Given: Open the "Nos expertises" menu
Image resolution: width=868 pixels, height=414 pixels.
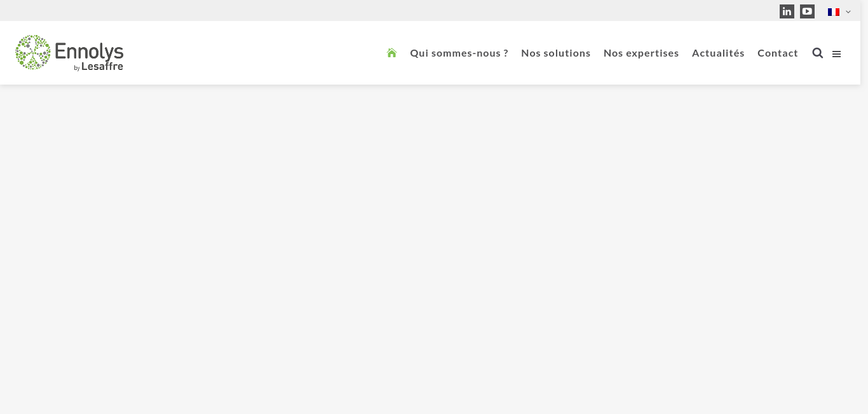Looking at the screenshot, I should (641, 53).
